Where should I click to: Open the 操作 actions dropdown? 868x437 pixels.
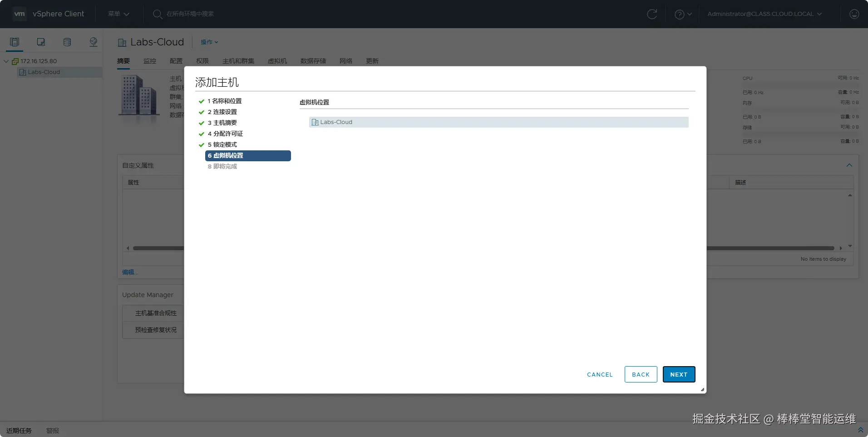pyautogui.click(x=209, y=42)
